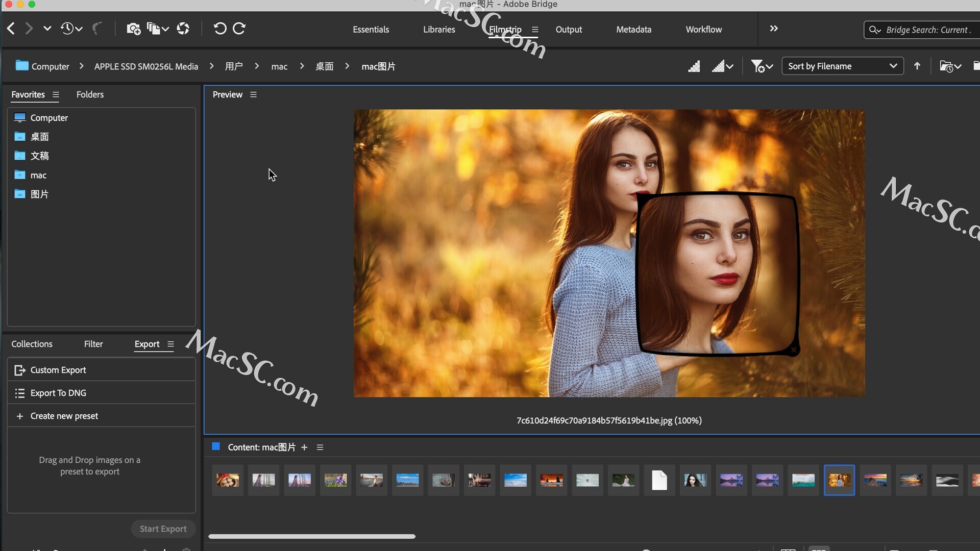Image resolution: width=980 pixels, height=551 pixels.
Task: Drag the horizontal scrollbar in filmstrip
Action: click(x=312, y=536)
